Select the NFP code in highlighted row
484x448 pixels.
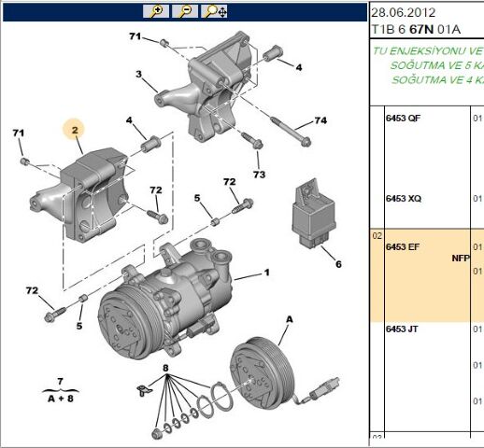tap(461, 259)
